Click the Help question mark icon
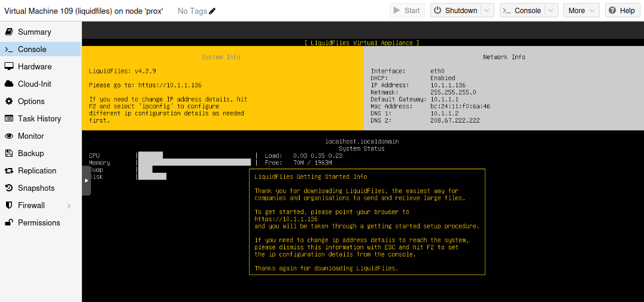This screenshot has height=302, width=644. click(613, 10)
